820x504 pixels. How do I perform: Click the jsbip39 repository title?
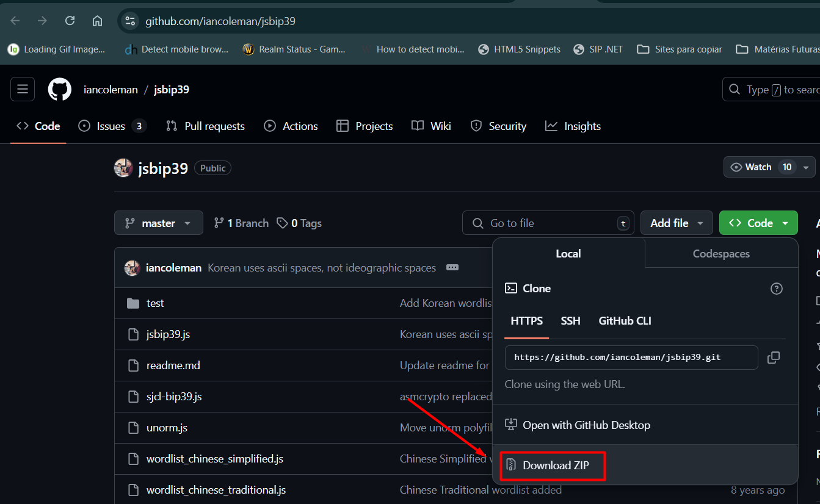pyautogui.click(x=163, y=168)
